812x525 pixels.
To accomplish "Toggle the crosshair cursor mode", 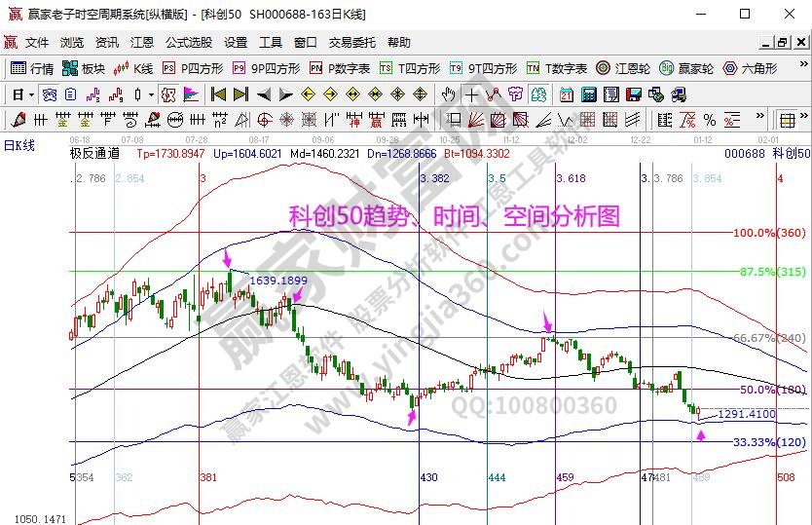I will click(472, 94).
